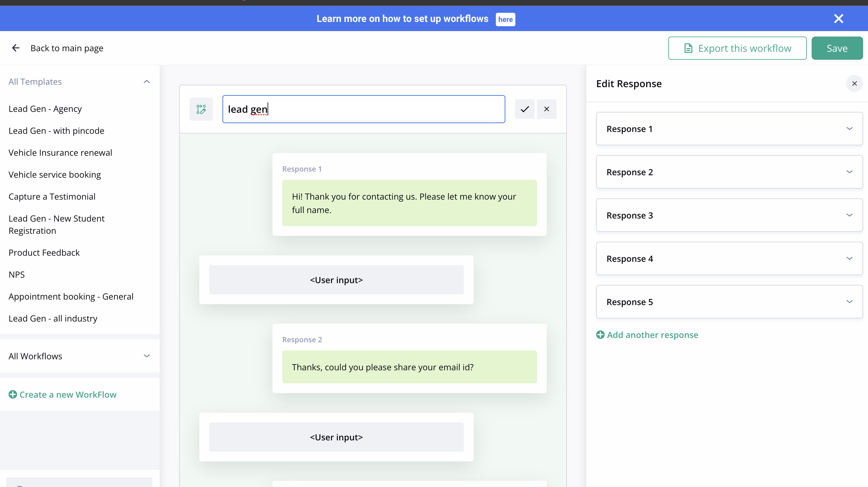Select Lead Gen - Agency template
This screenshot has width=868, height=487.
click(45, 109)
